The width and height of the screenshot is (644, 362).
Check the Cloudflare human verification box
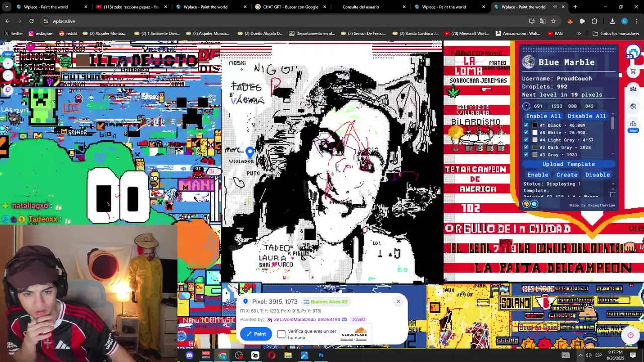pos(281,334)
